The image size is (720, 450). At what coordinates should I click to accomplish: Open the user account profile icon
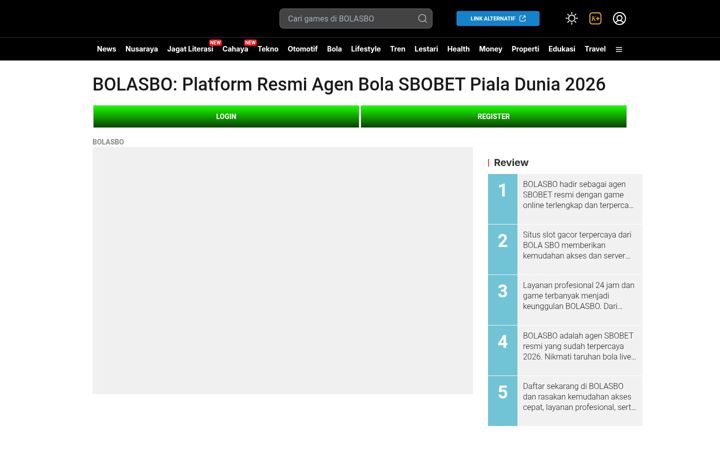(x=619, y=18)
